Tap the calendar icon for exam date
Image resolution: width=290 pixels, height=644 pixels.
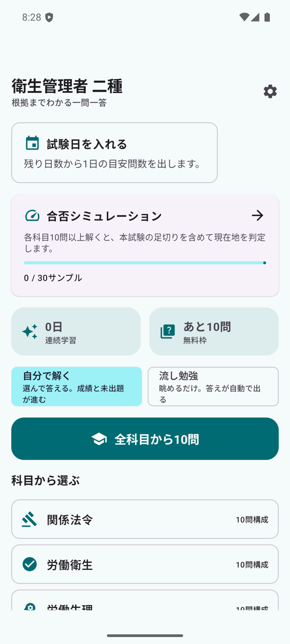coord(33,143)
